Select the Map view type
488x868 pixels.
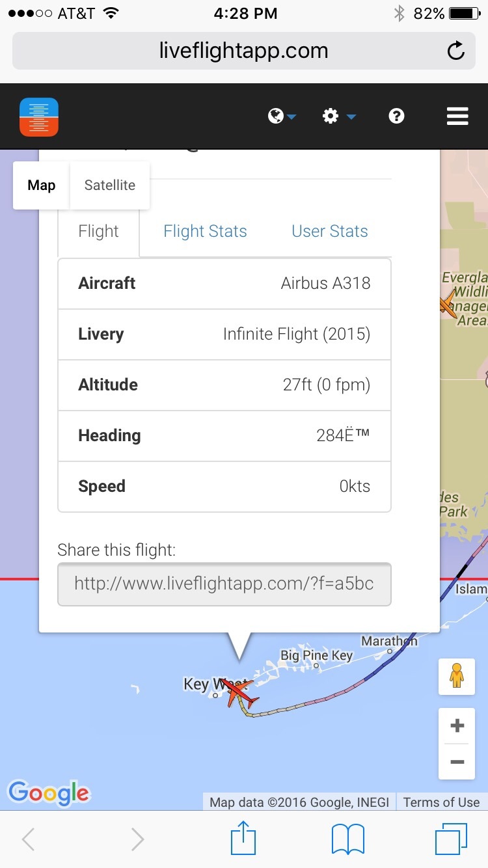41,185
